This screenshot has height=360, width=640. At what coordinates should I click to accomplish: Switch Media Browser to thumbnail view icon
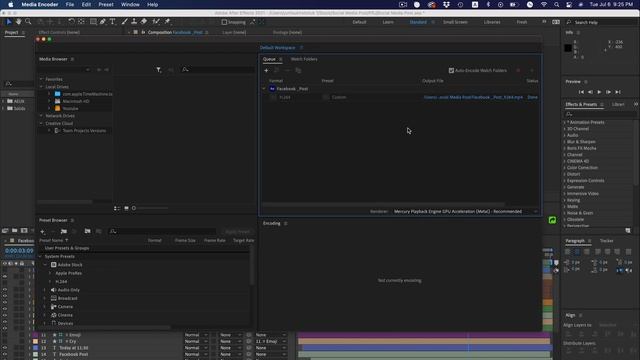coord(126,208)
